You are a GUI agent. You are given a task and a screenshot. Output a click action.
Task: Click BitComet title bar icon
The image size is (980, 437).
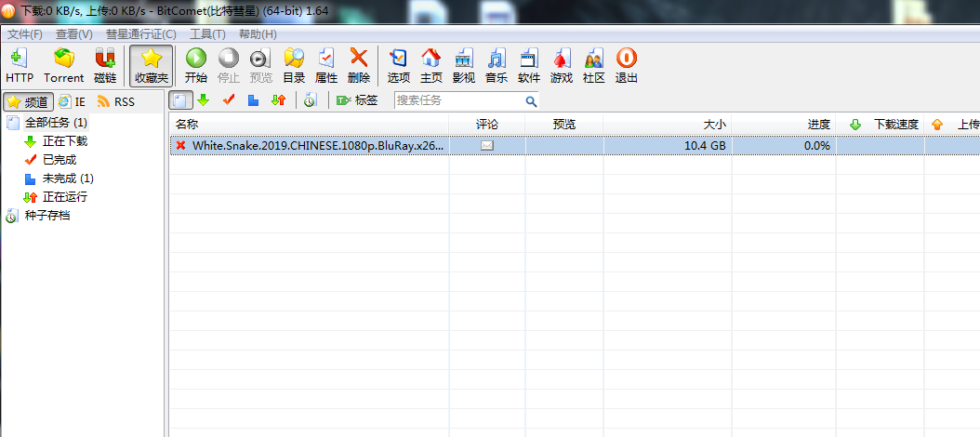click(x=8, y=11)
